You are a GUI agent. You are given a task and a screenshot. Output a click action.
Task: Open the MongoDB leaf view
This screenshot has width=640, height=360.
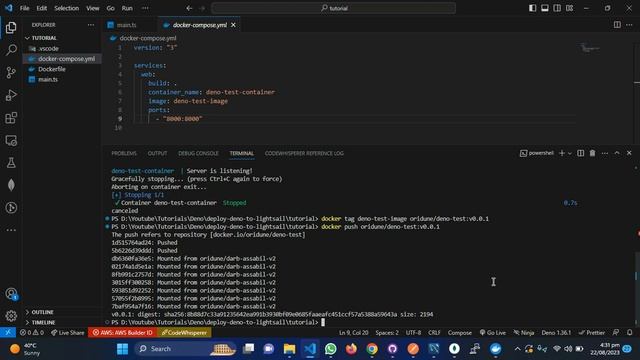tap(11, 185)
